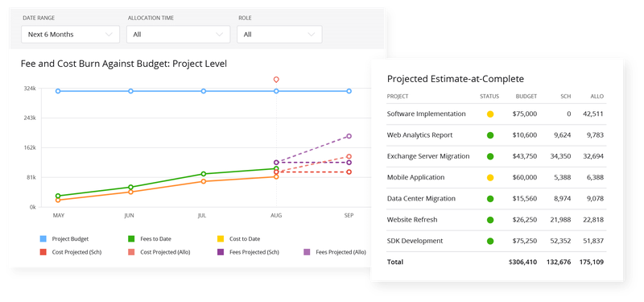644x302 pixels.
Task: Click the SEP Fees Projected (Allo) data point
Action: [349, 136]
